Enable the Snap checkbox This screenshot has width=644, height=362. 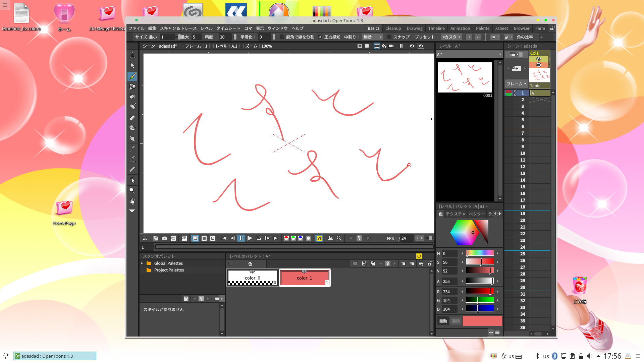(389, 37)
